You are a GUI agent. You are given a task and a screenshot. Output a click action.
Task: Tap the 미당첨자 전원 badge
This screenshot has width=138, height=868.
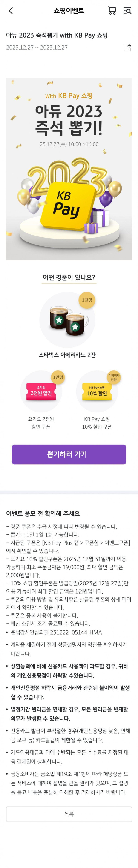click(114, 377)
